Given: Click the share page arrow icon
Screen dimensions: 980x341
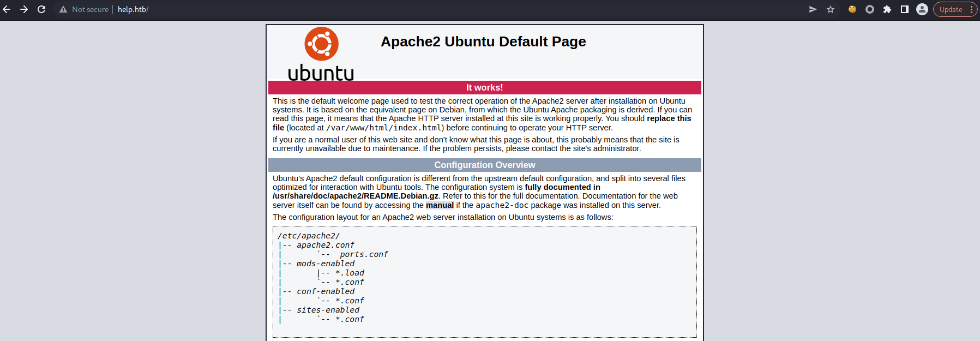Looking at the screenshot, I should tap(813, 9).
